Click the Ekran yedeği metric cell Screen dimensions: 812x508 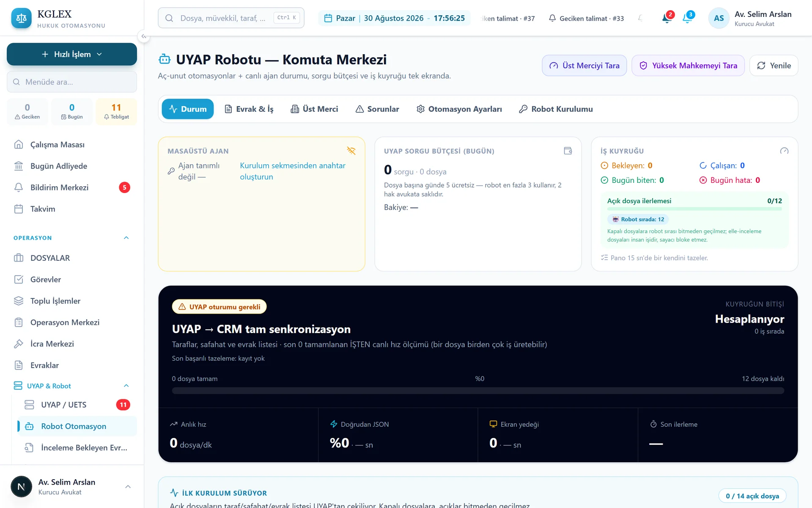tap(558, 435)
